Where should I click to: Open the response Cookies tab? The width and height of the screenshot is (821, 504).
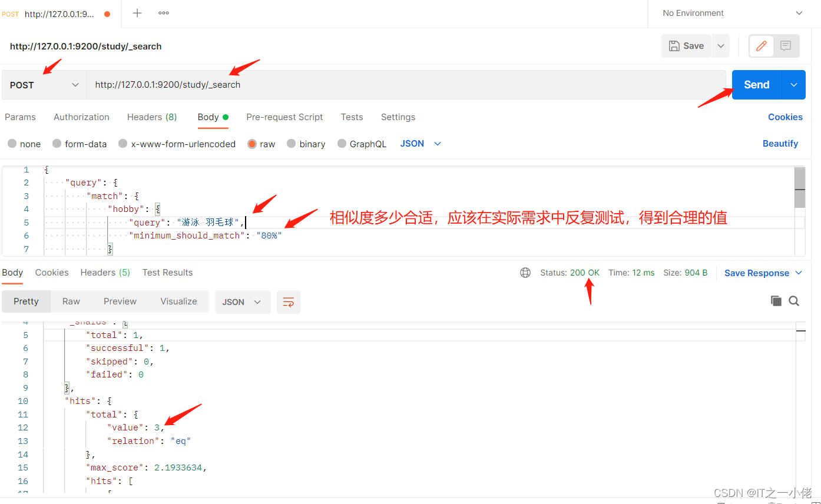tap(52, 273)
